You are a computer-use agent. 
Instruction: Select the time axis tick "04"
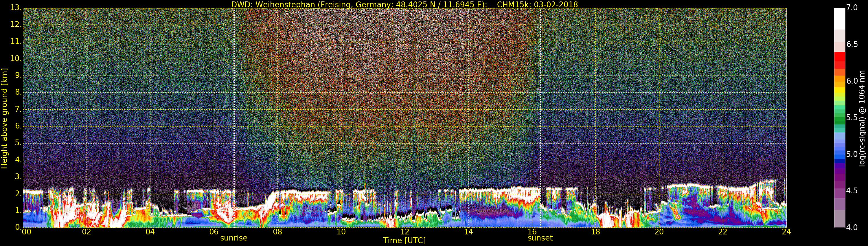(x=150, y=232)
